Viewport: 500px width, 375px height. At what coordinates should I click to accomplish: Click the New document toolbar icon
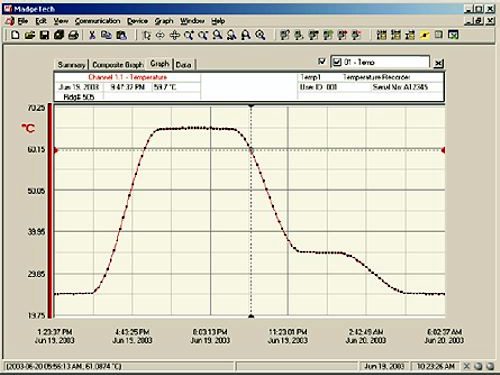coord(15,35)
